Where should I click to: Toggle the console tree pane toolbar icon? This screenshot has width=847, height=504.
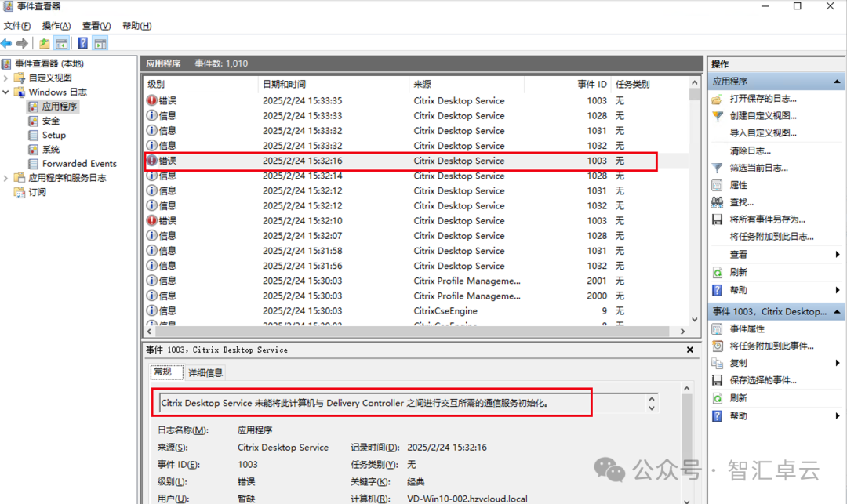point(62,44)
